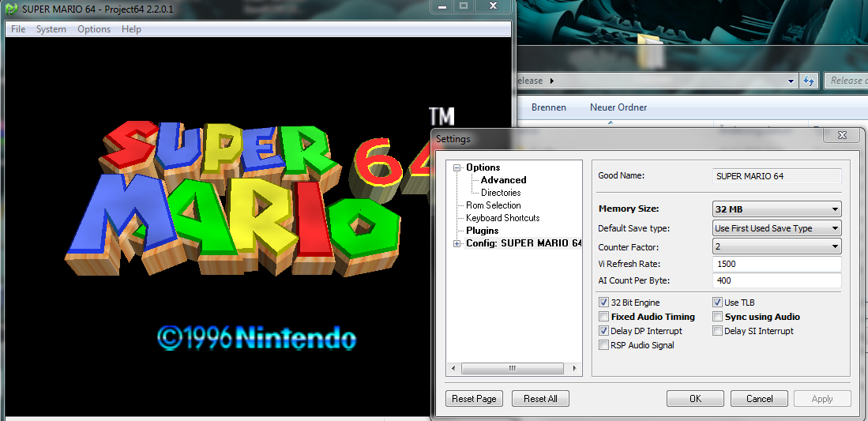868x421 pixels.
Task: Click the Cancel button in Settings
Action: [760, 399]
